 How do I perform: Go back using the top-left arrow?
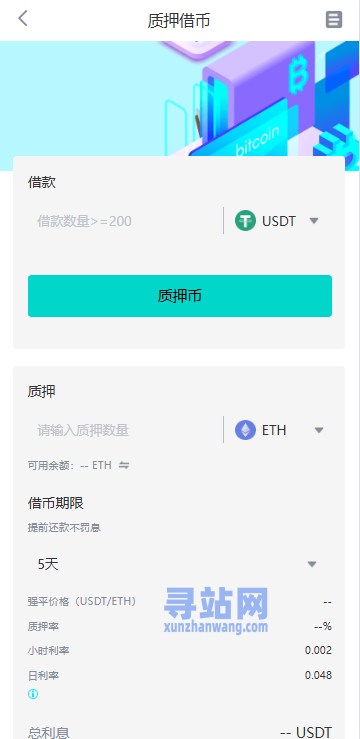pyautogui.click(x=23, y=19)
